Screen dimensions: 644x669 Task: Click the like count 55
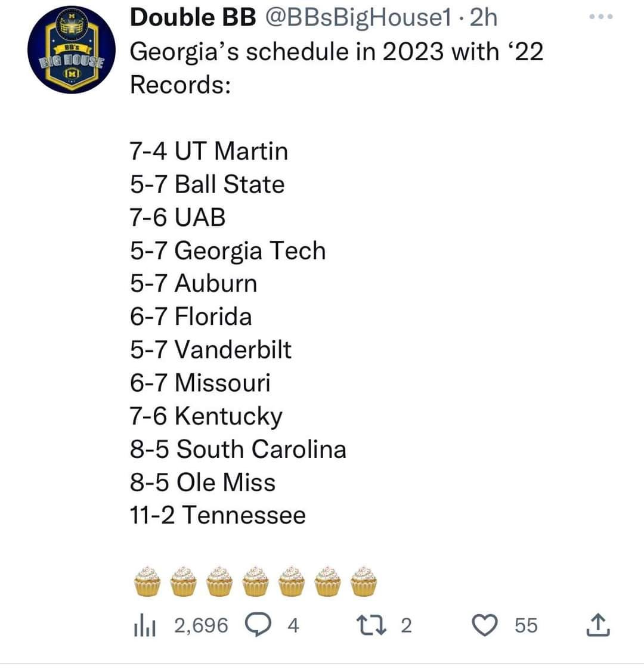coord(526,626)
